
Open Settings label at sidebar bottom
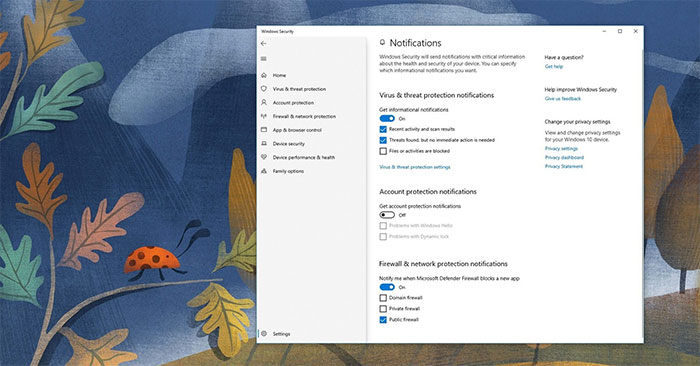pos(281,334)
